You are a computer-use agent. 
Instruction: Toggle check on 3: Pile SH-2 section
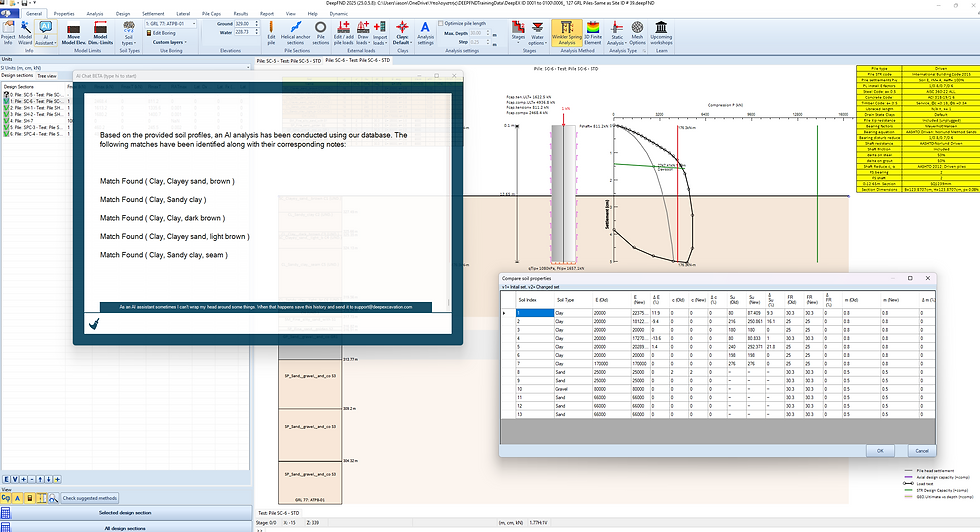pyautogui.click(x=6, y=114)
